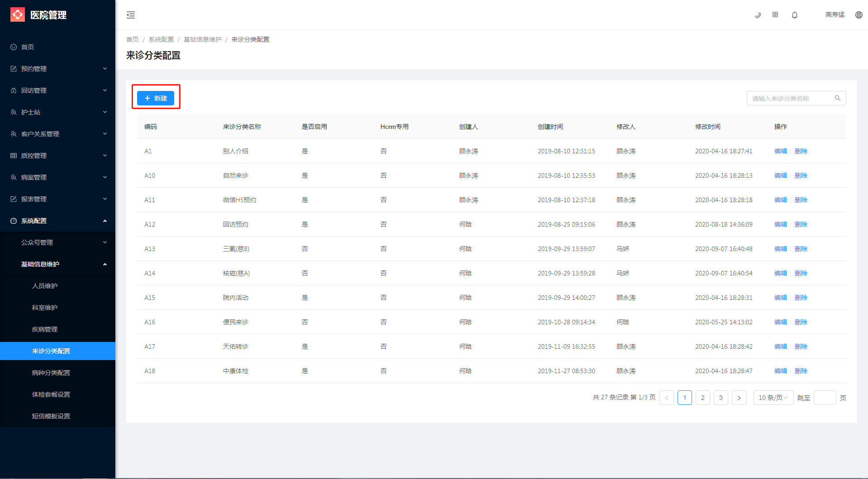Click cell 2019-08-10 12:31:15
Screen dimensions: 868x479
click(566, 151)
